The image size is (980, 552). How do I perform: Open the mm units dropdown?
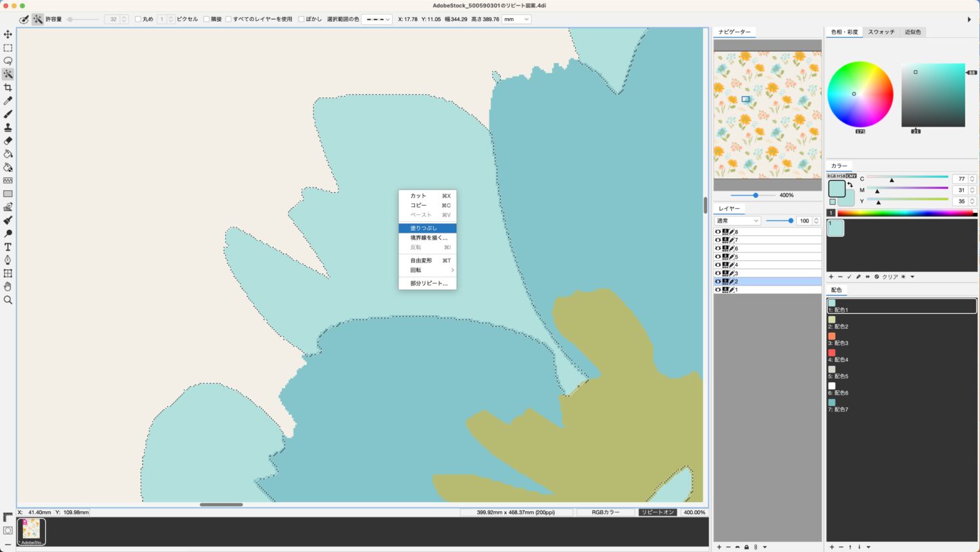(x=516, y=20)
